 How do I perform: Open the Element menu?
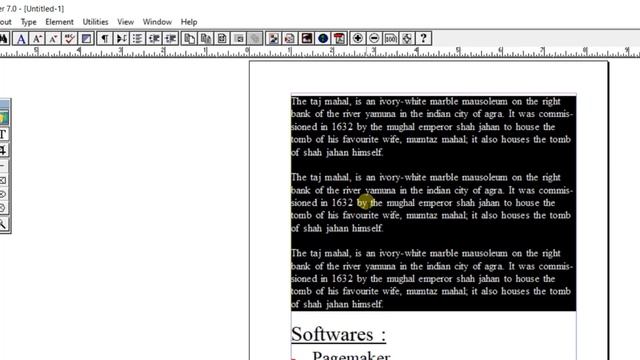(x=60, y=22)
